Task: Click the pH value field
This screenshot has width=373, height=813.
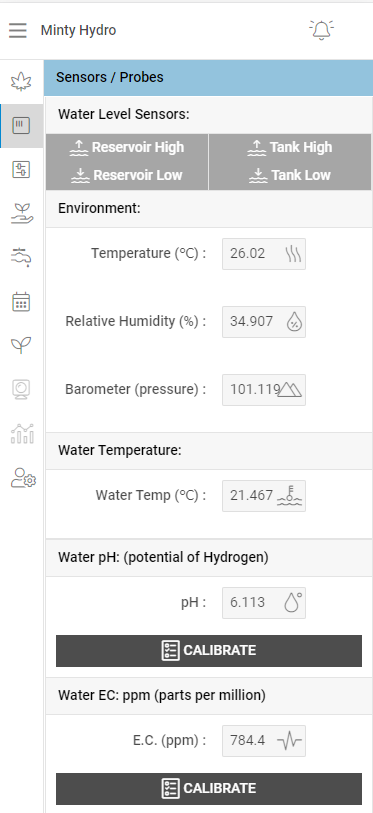Action: pyautogui.click(x=264, y=602)
